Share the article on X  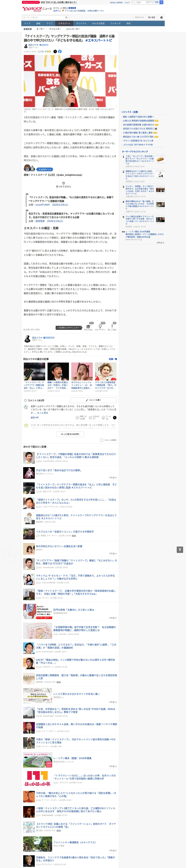pyautogui.click(x=55, y=52)
